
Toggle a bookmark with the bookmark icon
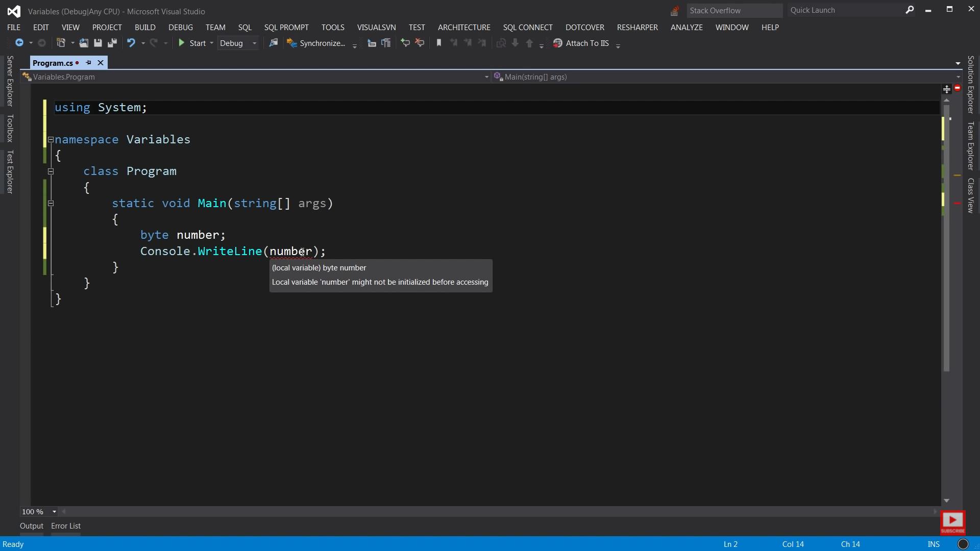point(438,43)
